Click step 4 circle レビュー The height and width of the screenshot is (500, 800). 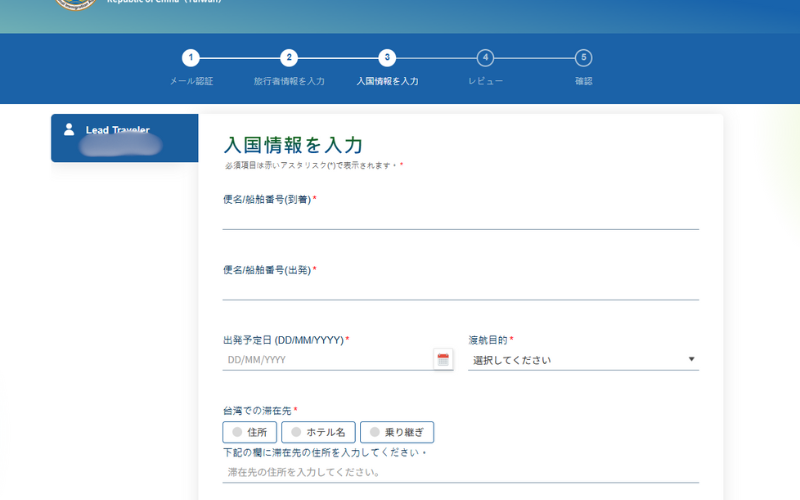485,58
